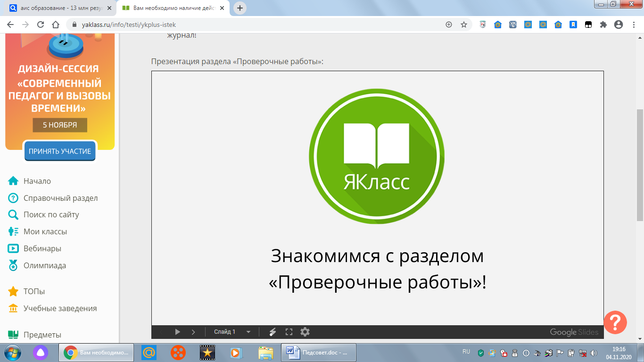
Task: Open the Windows Start button
Action: pyautogui.click(x=13, y=352)
